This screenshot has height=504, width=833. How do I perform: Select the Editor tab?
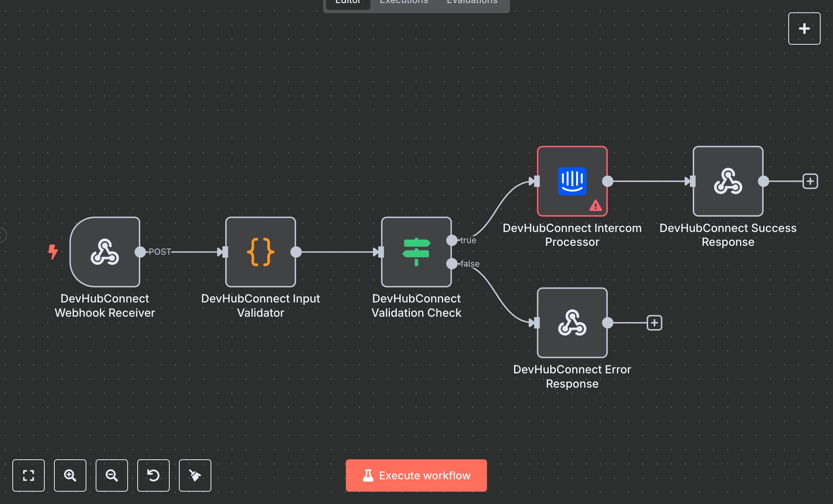pyautogui.click(x=347, y=3)
